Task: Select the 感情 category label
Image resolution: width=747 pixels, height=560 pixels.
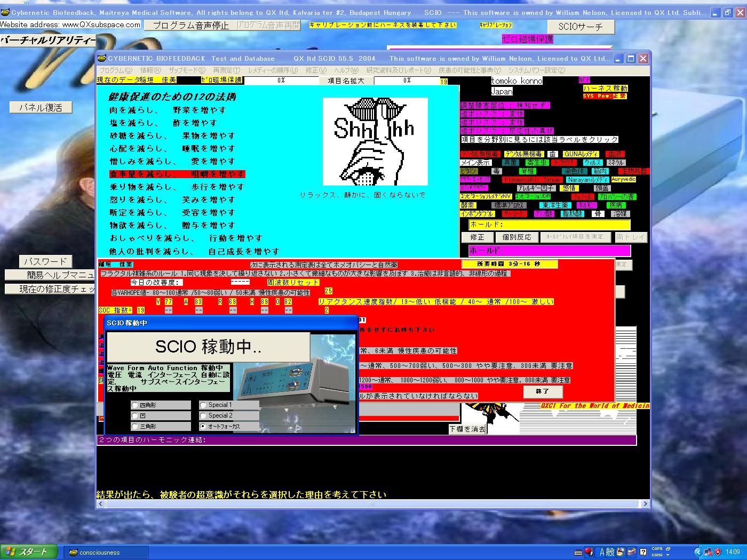Action: tap(569, 188)
